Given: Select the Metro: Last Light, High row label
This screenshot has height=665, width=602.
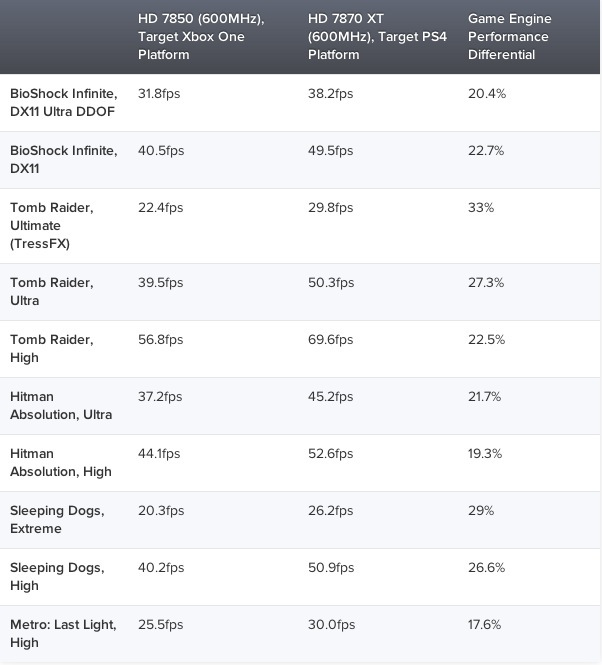Looking at the screenshot, I should pos(63,633).
